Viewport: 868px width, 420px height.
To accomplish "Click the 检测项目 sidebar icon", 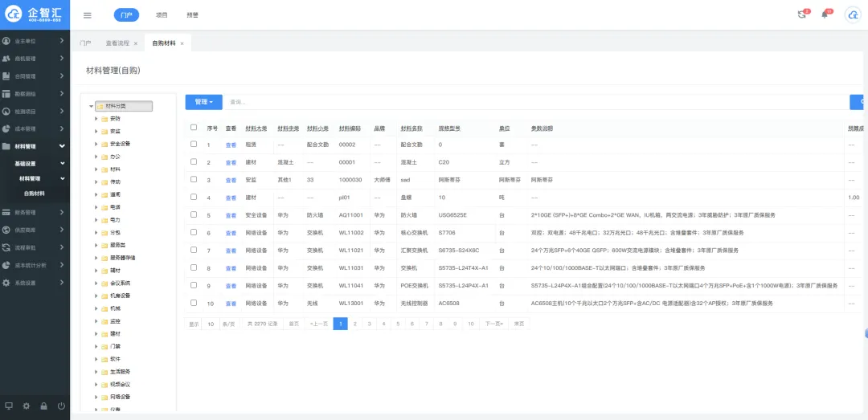I will [x=6, y=112].
